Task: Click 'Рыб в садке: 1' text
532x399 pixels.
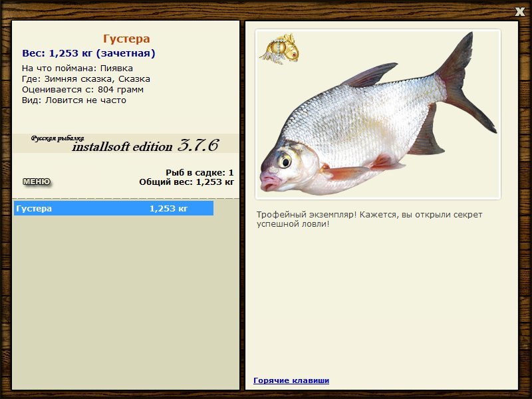Action: click(x=200, y=172)
